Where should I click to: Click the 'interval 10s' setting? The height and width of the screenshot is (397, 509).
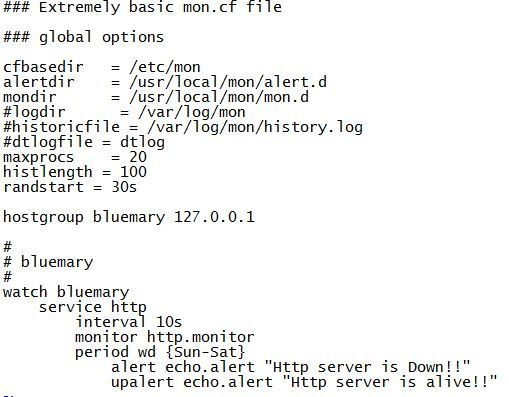pyautogui.click(x=129, y=322)
